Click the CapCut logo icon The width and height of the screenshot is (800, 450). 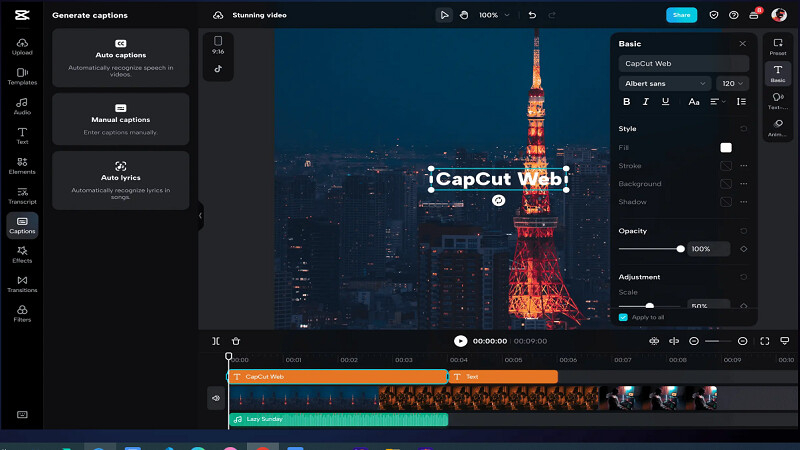pos(22,15)
